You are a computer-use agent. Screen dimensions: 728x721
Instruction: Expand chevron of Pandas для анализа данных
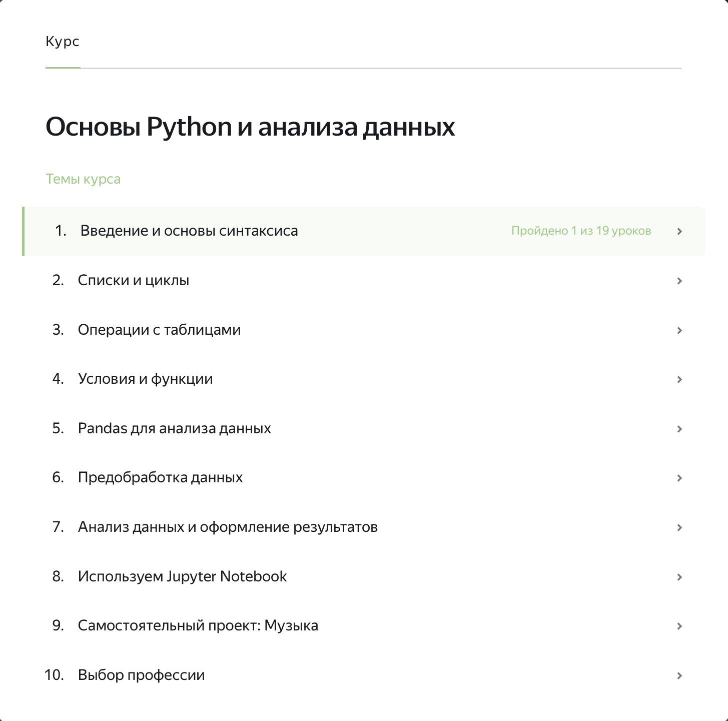(x=679, y=429)
